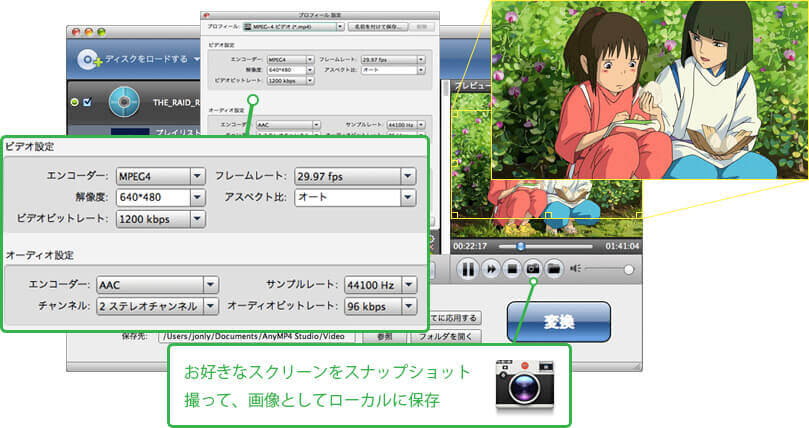Open the アスペクト比 オート dropdown in magnified panel
Viewport: 809px width, 428px height.
click(x=355, y=197)
